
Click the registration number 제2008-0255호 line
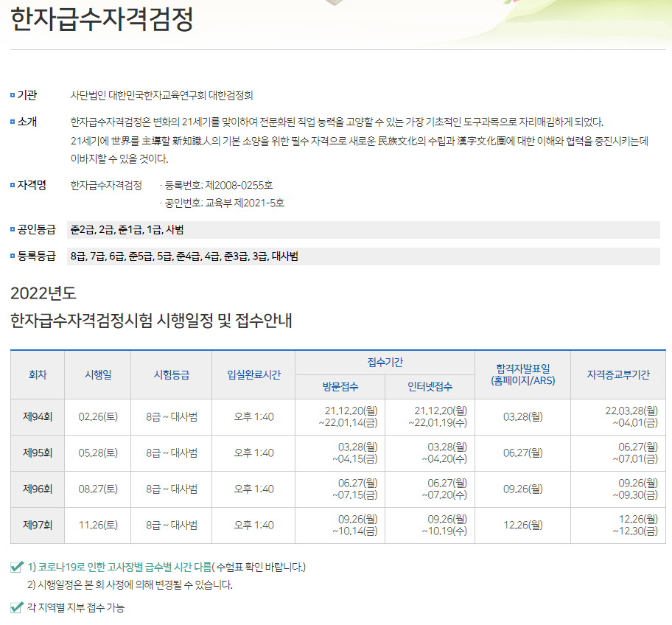217,185
